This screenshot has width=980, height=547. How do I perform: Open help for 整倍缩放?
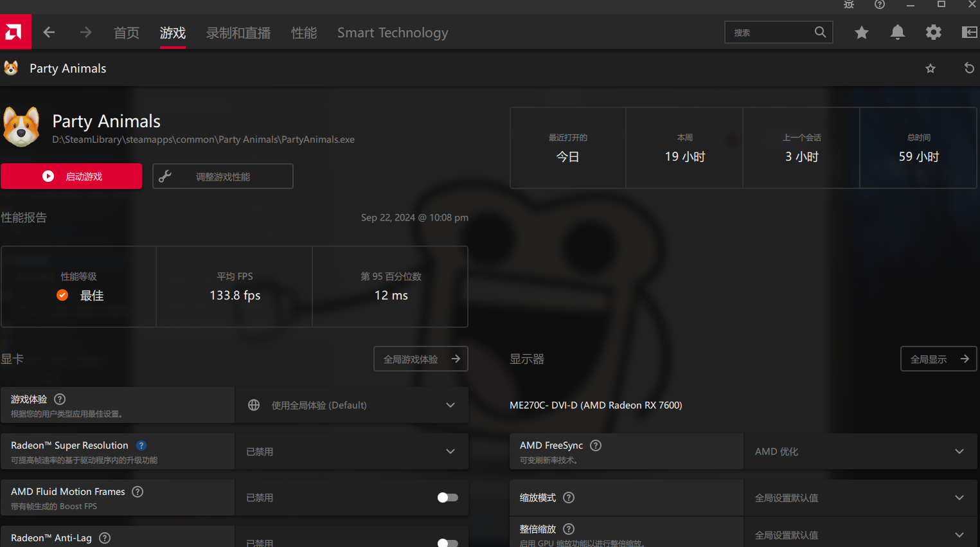(x=569, y=529)
